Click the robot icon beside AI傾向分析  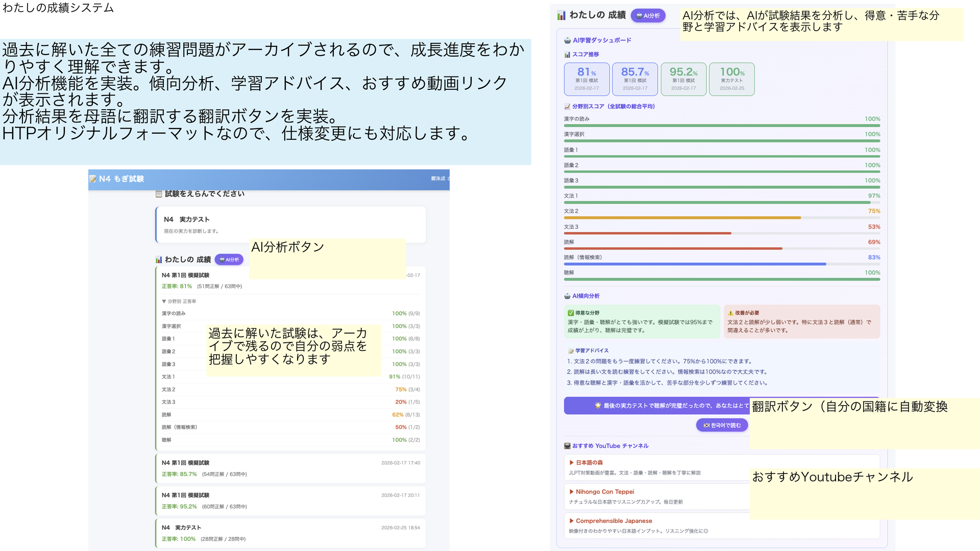[x=567, y=295]
